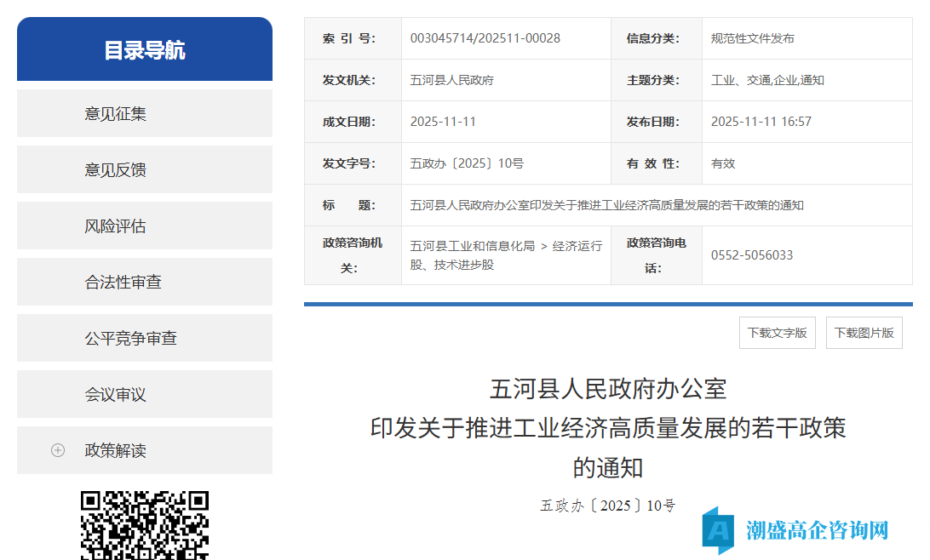Click the plus icon beside 政策解读
The width and height of the screenshot is (930, 560).
[57, 450]
